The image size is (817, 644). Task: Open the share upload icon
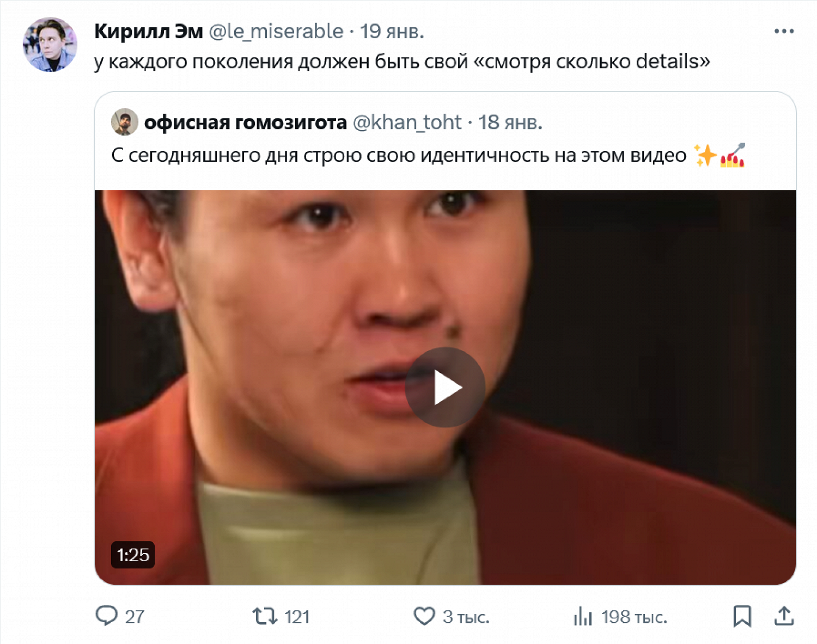[x=784, y=616]
